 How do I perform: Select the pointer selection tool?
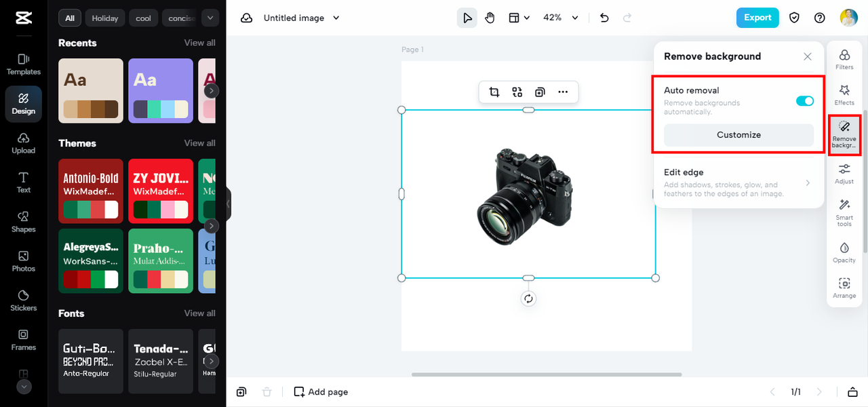(x=467, y=18)
